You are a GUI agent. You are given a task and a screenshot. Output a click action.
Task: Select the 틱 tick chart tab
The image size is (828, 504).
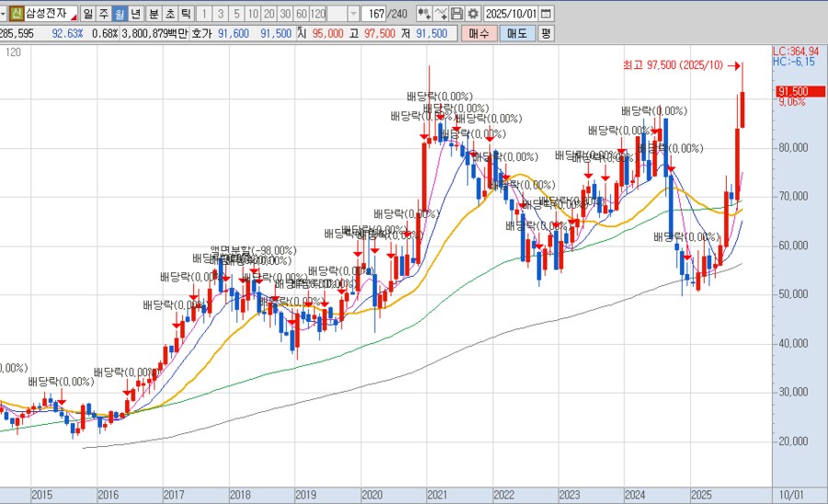coord(186,14)
